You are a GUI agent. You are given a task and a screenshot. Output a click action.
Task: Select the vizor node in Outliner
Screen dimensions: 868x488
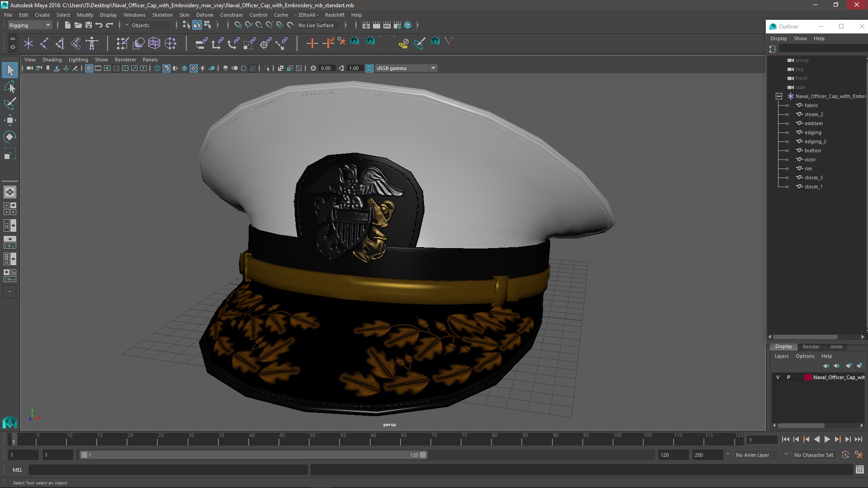[x=810, y=160]
